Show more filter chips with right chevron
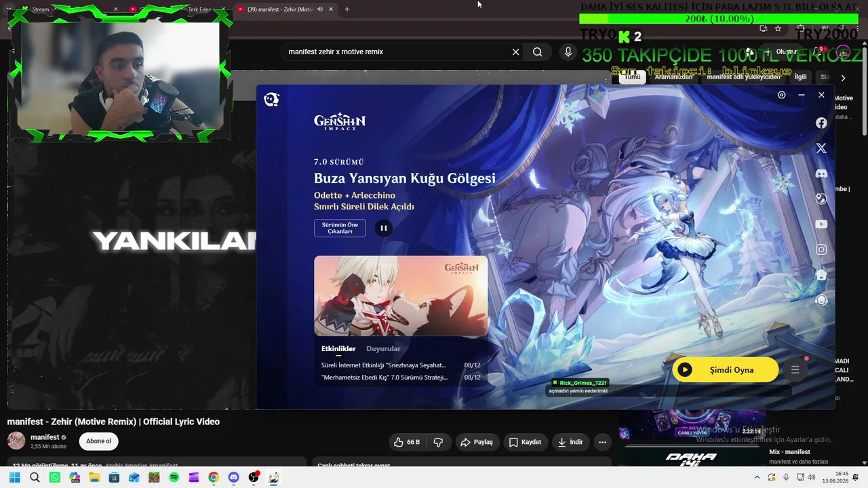The width and height of the screenshot is (868, 488). pyautogui.click(x=843, y=78)
